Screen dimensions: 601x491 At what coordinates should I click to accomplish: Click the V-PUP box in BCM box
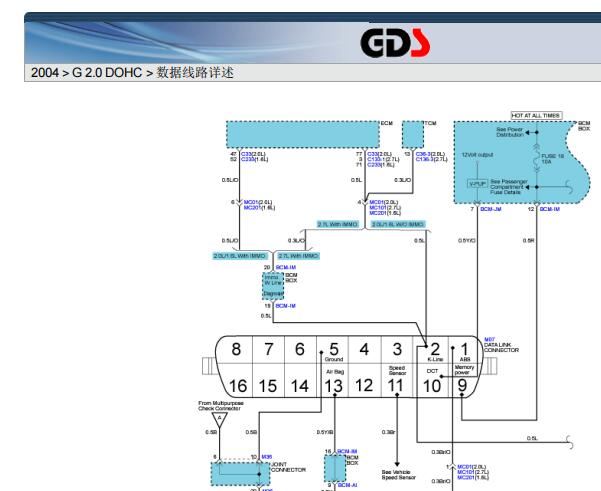tap(477, 184)
